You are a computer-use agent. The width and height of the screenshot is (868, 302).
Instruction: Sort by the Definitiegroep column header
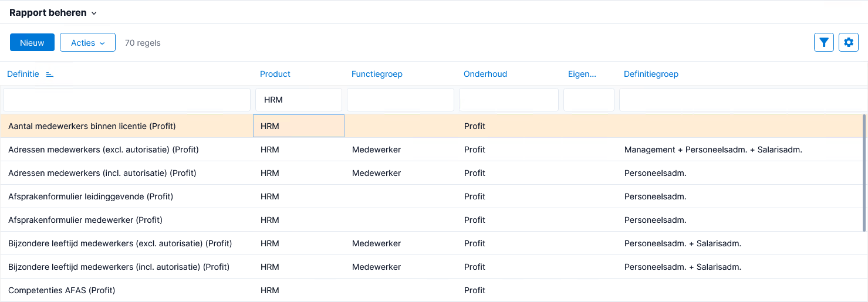651,74
